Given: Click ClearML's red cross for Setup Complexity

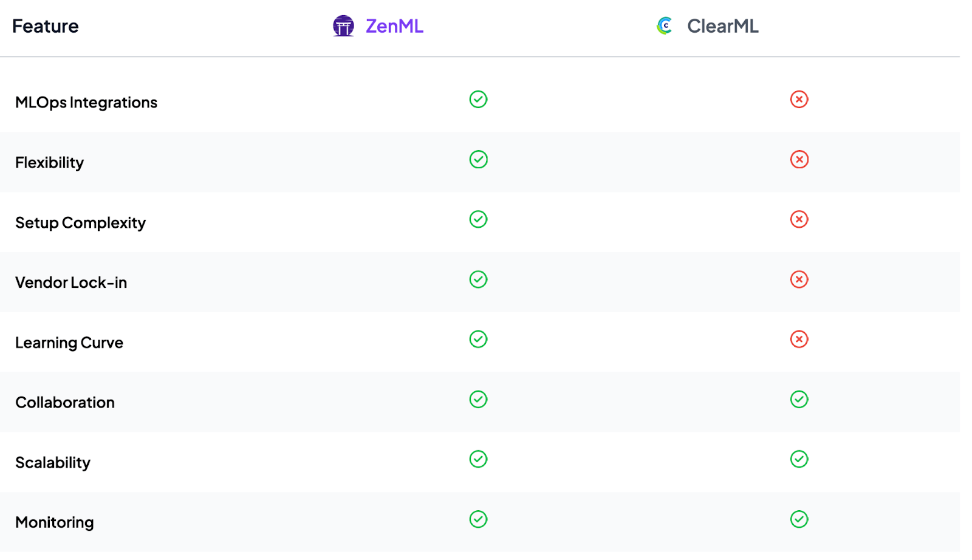Looking at the screenshot, I should tap(799, 219).
